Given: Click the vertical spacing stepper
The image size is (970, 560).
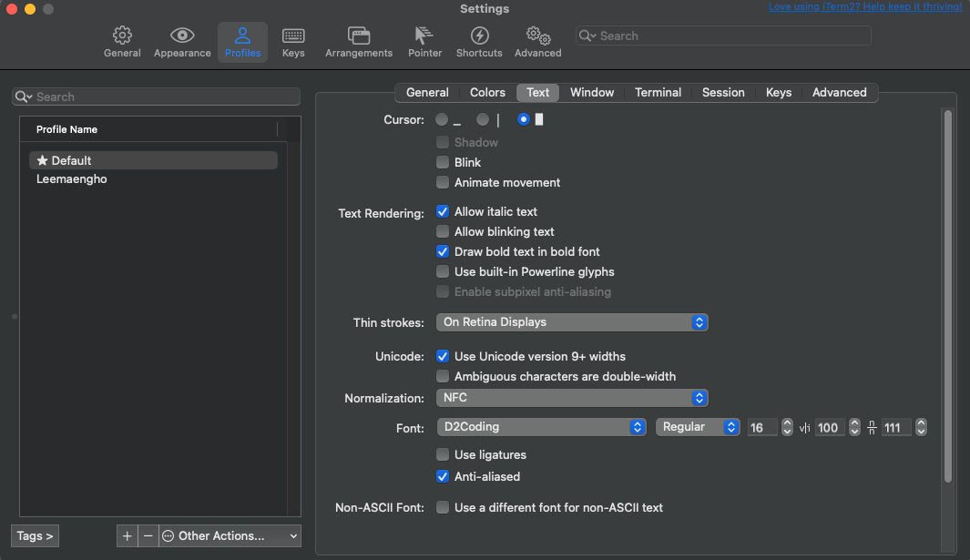Looking at the screenshot, I should coord(921,427).
